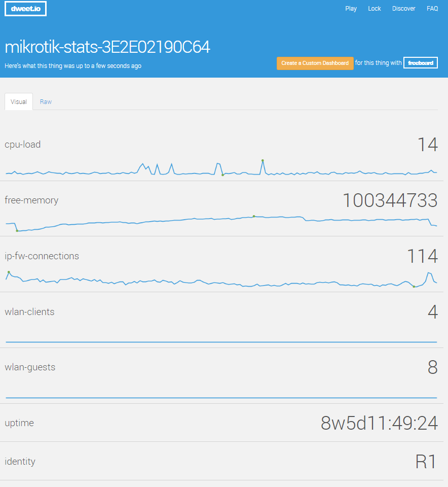Switch to the Raw tab
This screenshot has height=487, width=448.
[x=46, y=101]
